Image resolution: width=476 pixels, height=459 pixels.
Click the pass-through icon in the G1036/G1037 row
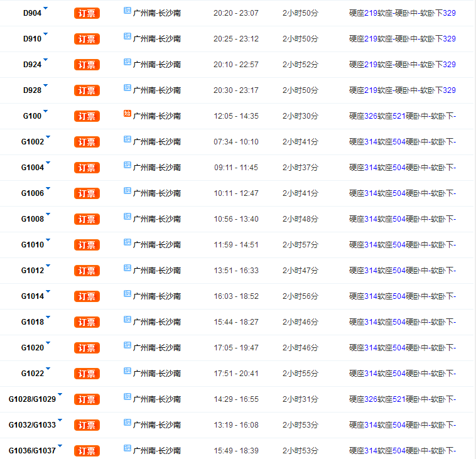127,449
